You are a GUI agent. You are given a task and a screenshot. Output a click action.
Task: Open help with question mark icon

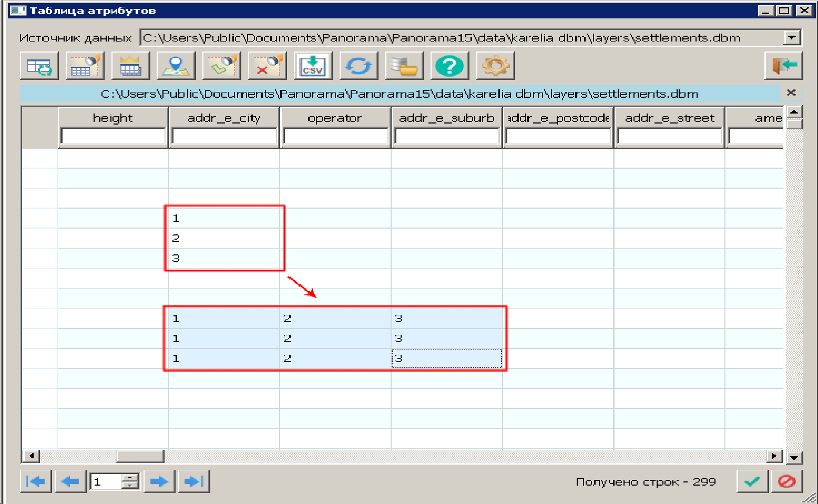449,66
